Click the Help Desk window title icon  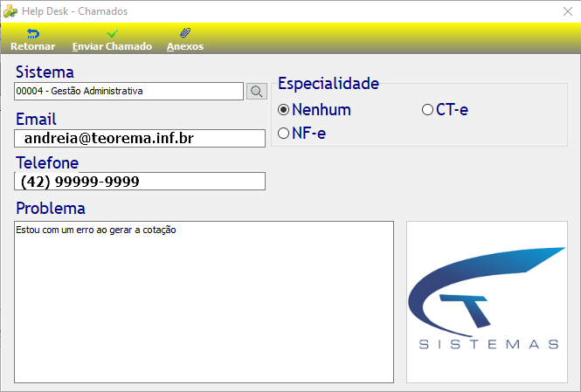point(10,11)
